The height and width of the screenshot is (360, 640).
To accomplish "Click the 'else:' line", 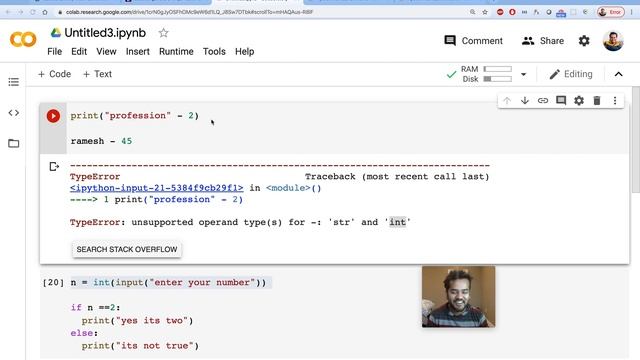I will click(x=84, y=333).
